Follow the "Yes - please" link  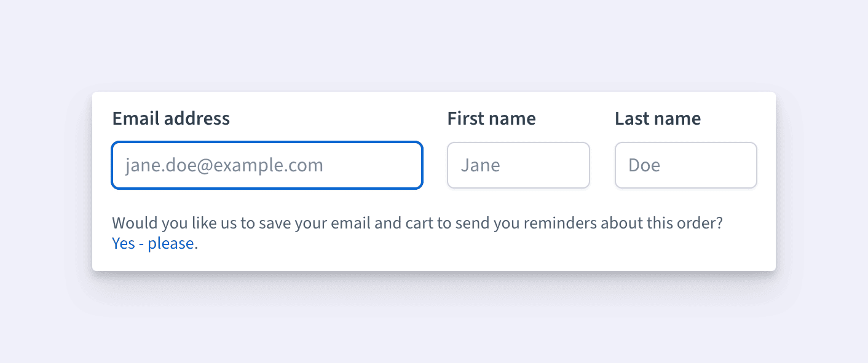153,243
